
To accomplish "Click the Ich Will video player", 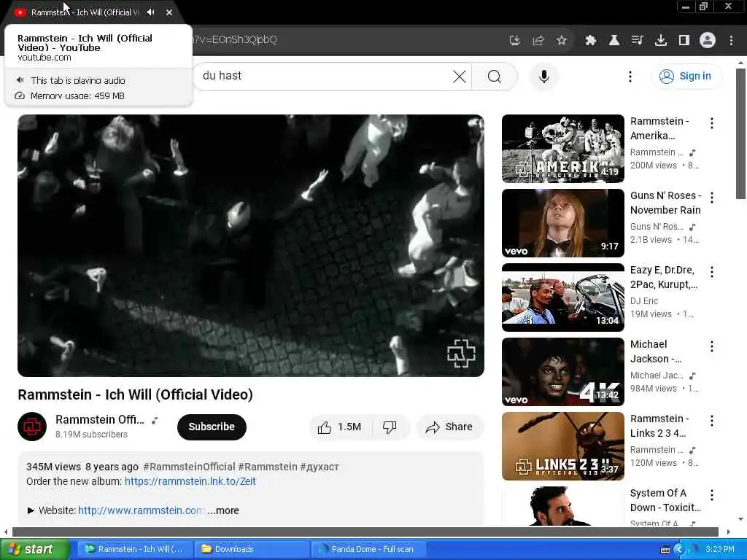I will pos(251,245).
